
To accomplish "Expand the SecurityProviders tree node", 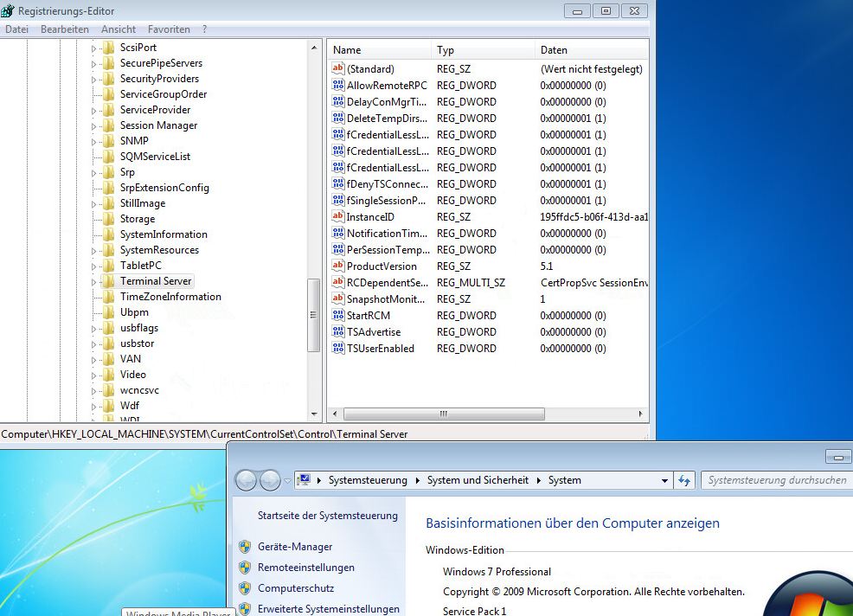I will 93,80.
